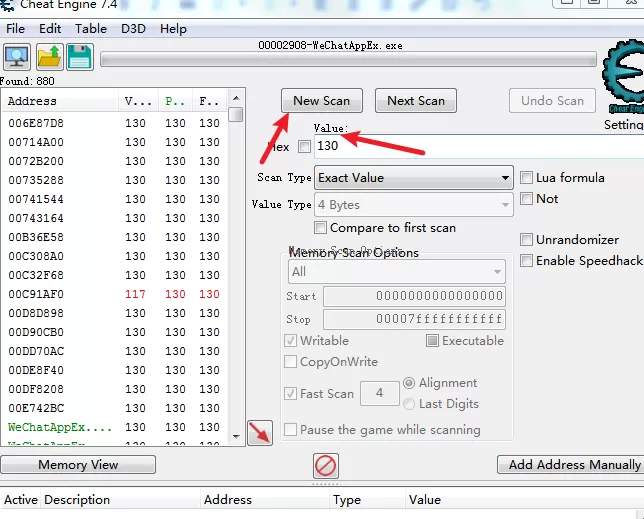644x519 pixels.
Task: Toggle the Writable checkbox
Action: click(291, 340)
